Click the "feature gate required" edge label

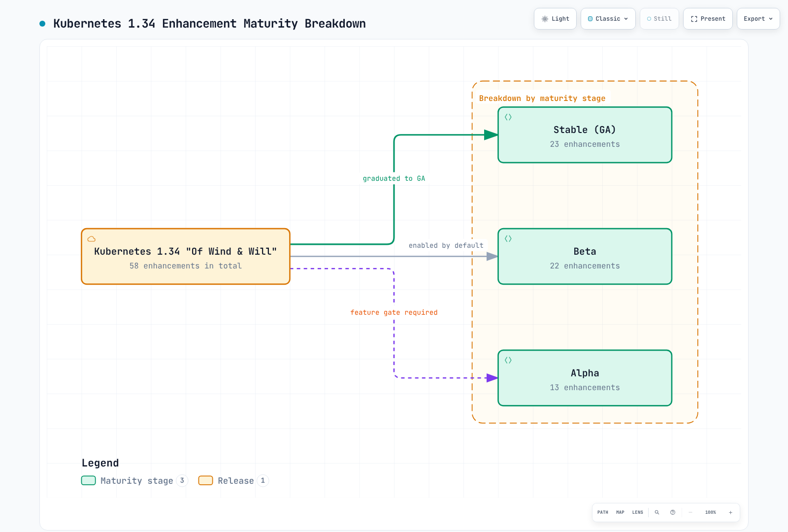coord(394,312)
